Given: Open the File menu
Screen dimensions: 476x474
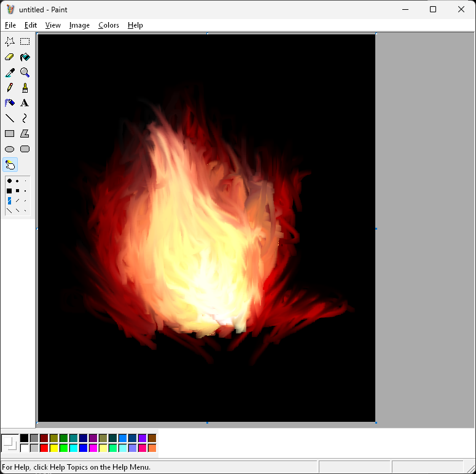Looking at the screenshot, I should [x=10, y=25].
